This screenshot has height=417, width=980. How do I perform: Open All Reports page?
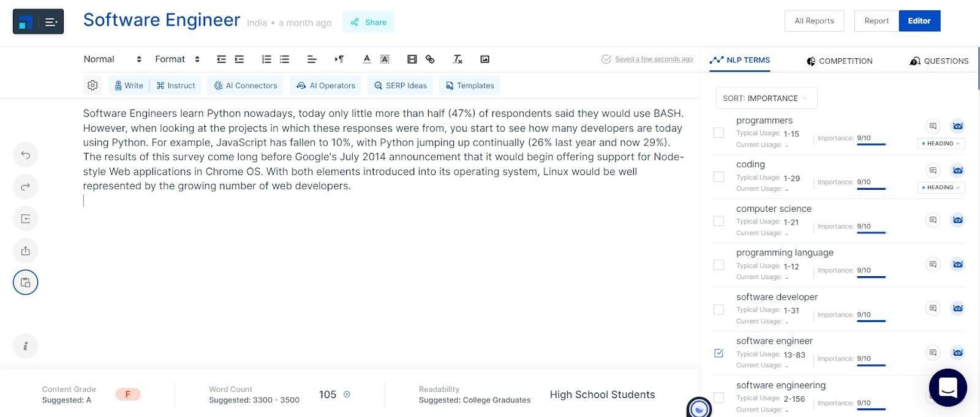(813, 21)
